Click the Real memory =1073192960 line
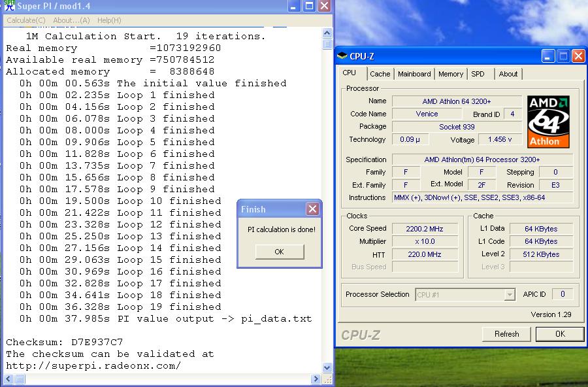This screenshot has width=588, height=387. [114, 48]
